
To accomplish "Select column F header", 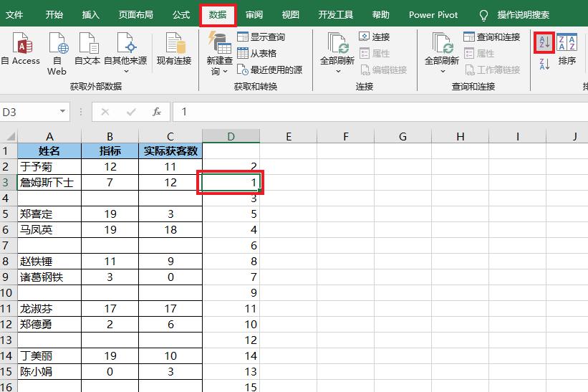I will click(x=346, y=136).
